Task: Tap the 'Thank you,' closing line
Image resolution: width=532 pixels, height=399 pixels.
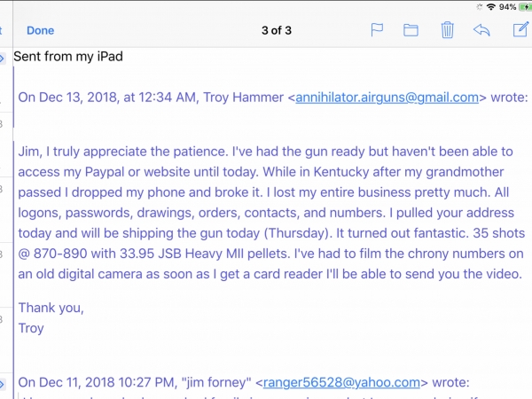Action: point(51,308)
